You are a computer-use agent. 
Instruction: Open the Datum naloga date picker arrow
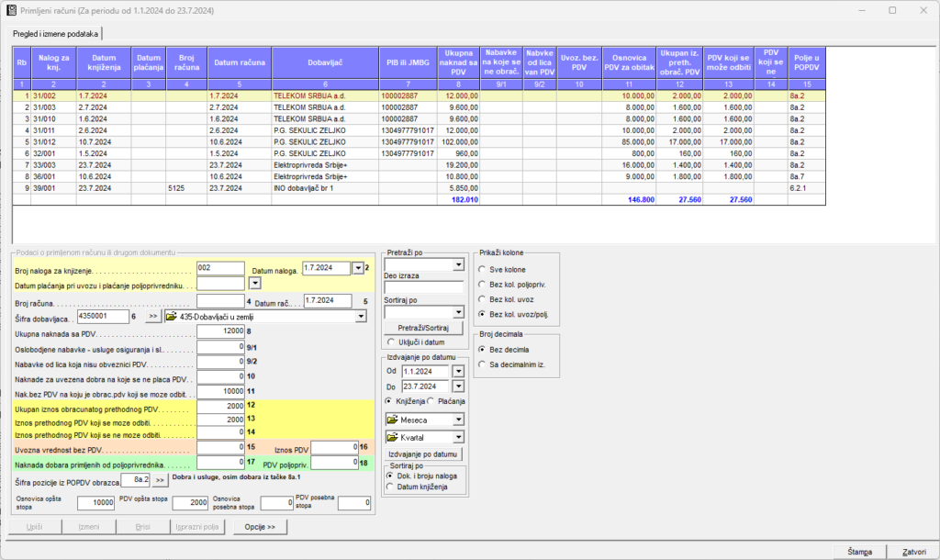(x=357, y=269)
